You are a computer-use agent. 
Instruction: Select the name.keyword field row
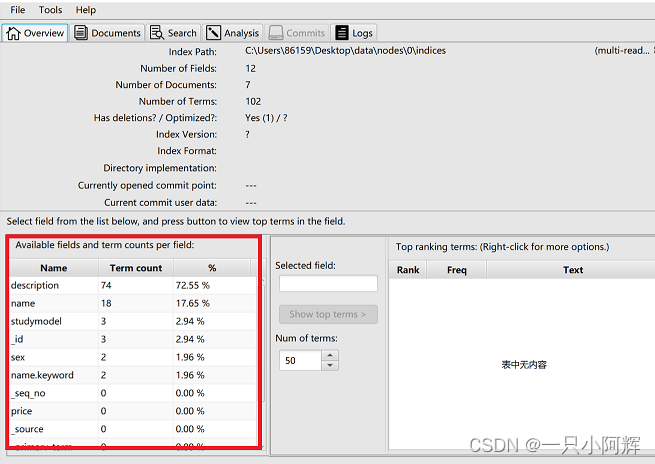point(133,375)
